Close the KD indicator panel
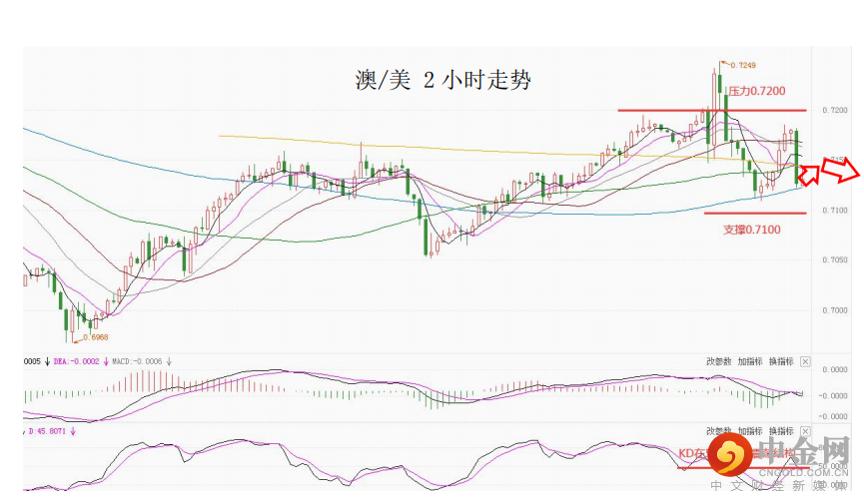The width and height of the screenshot is (864, 504). coord(806,431)
